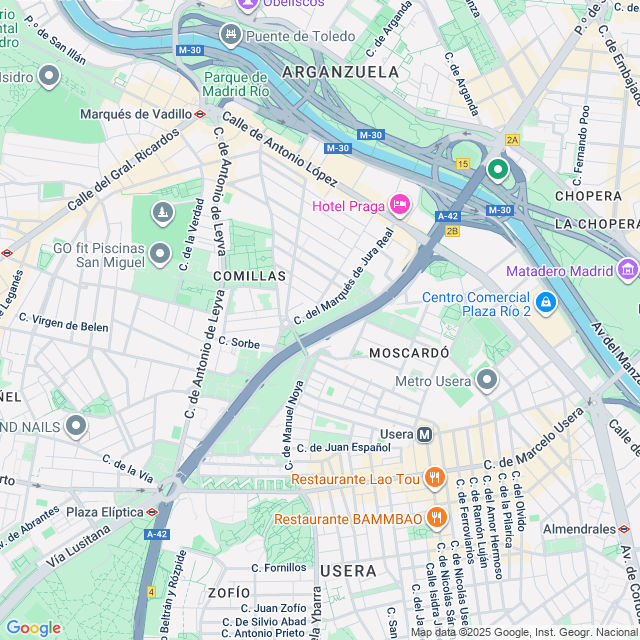The height and width of the screenshot is (640, 640).
Task: Click the Hotel Praga lodging pin
Action: pyautogui.click(x=400, y=205)
